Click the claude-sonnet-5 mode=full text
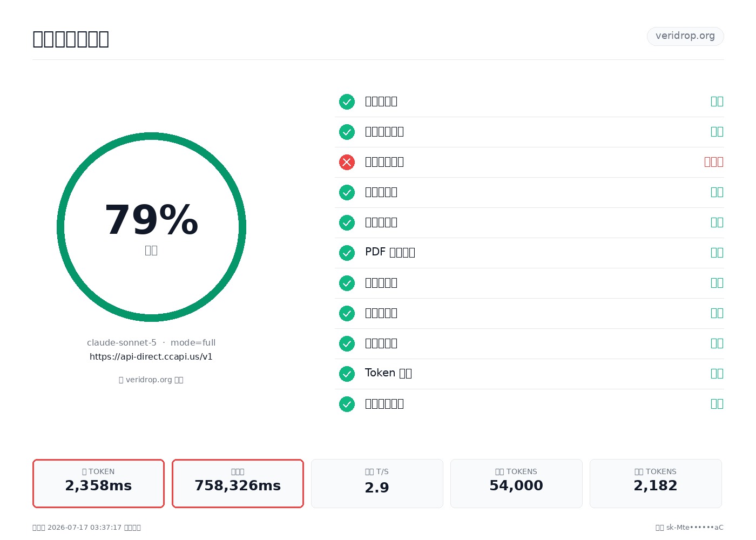 pyautogui.click(x=151, y=342)
